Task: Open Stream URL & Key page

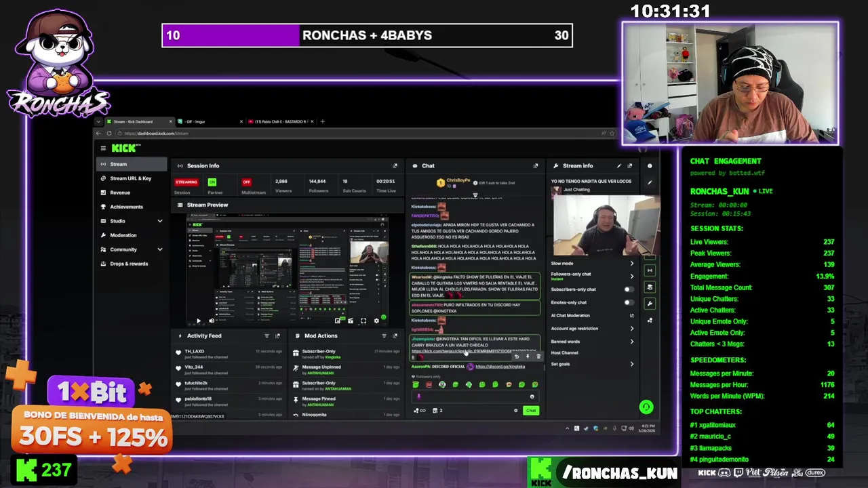Action: pyautogui.click(x=131, y=178)
